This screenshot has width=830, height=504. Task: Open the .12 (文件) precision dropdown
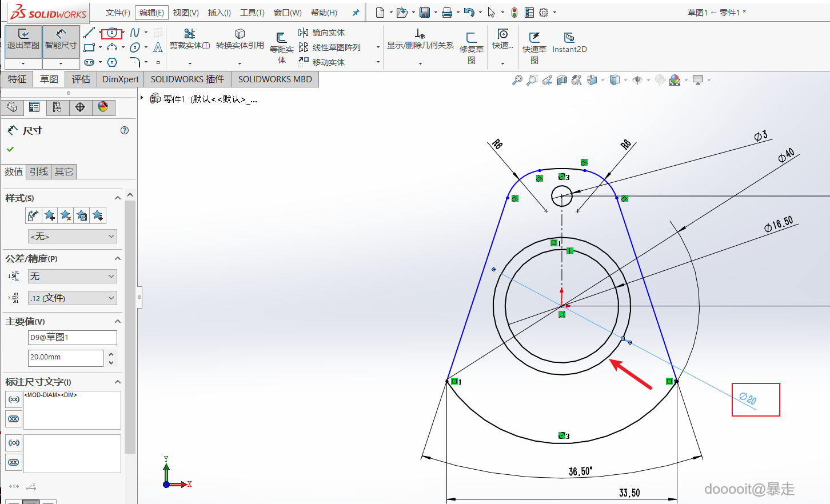[x=73, y=298]
